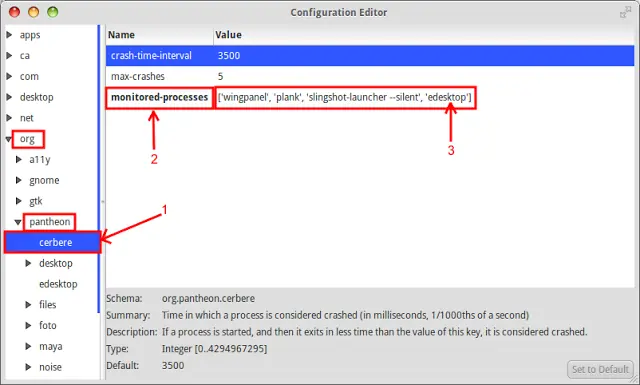
Task: Select the apps tree item
Action: click(x=30, y=35)
